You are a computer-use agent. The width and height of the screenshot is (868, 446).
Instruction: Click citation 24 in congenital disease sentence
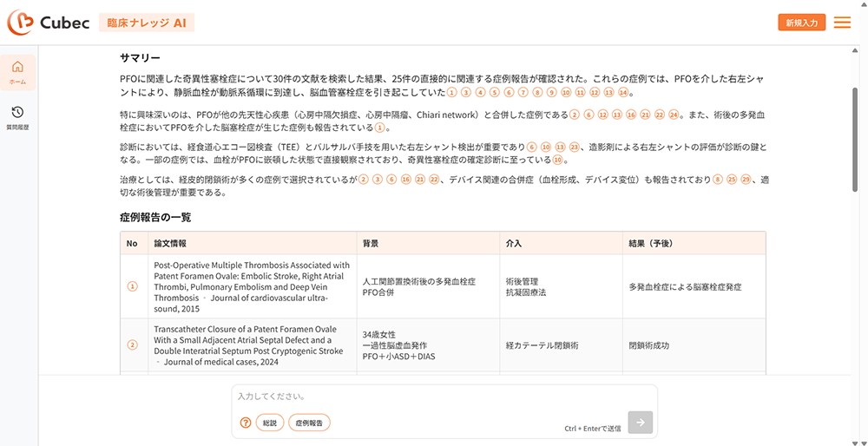[x=673, y=115]
